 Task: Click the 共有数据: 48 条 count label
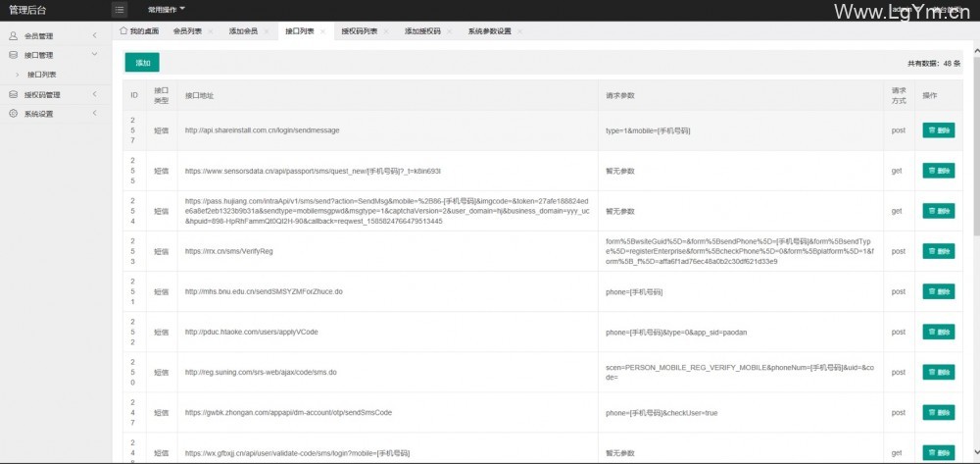point(934,63)
